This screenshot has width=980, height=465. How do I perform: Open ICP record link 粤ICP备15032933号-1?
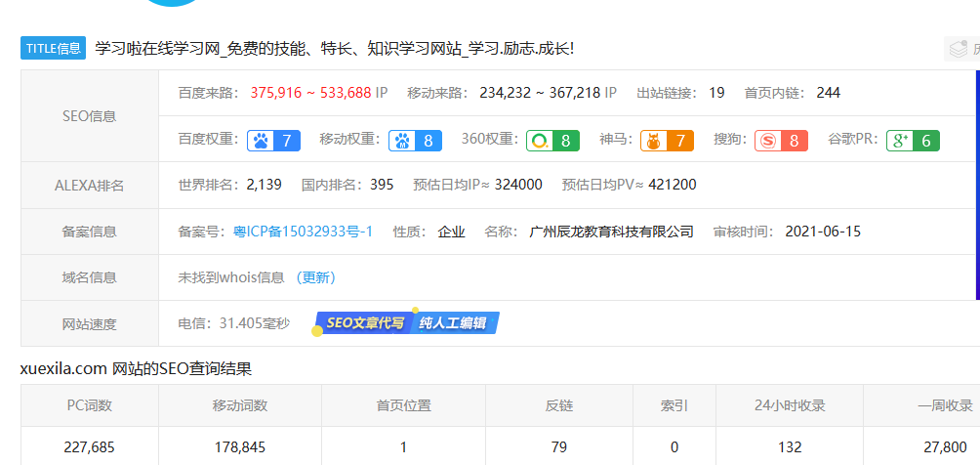pos(304,232)
